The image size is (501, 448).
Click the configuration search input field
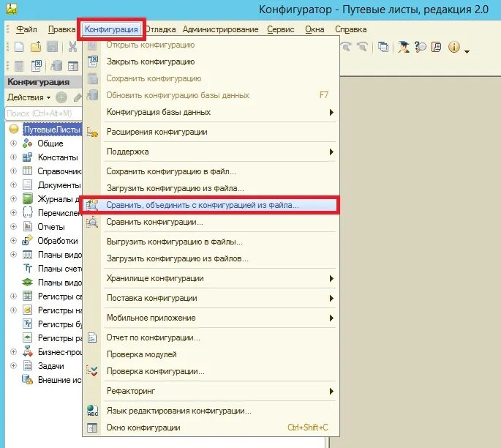click(44, 113)
